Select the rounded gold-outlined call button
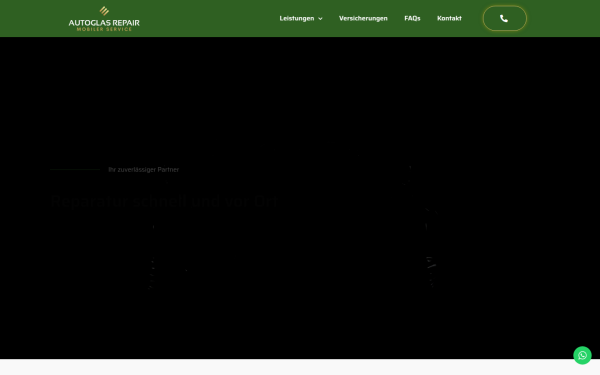The image size is (600, 375). 504,18
